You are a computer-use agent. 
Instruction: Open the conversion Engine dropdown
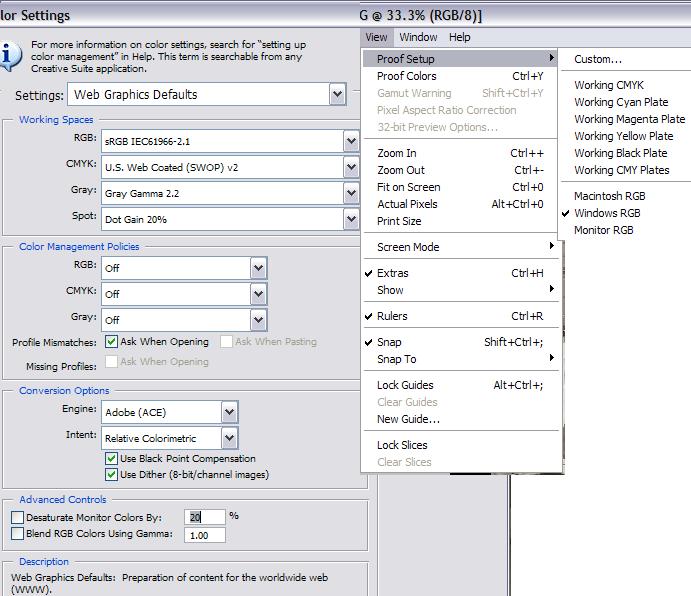coord(170,412)
